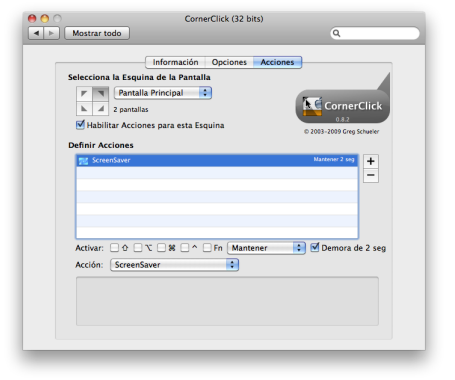Toggle the Control modifier checkbox
The image size is (455, 380).
coord(185,248)
